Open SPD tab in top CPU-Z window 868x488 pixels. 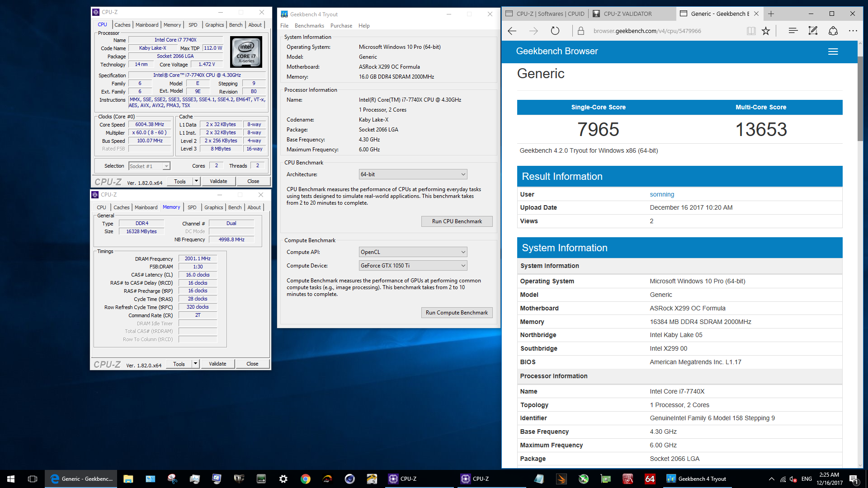[193, 25]
